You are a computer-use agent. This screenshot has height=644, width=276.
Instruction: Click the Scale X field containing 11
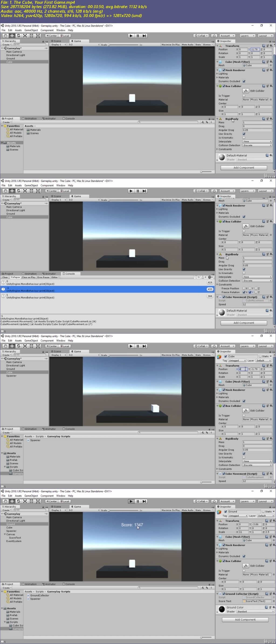(243, 532)
